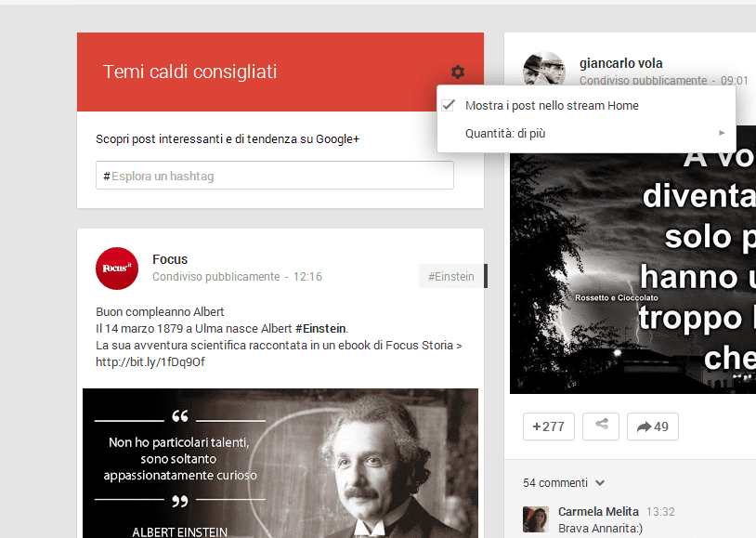The height and width of the screenshot is (538, 756).
Task: Open giancarlo vola's name link
Action: click(620, 63)
